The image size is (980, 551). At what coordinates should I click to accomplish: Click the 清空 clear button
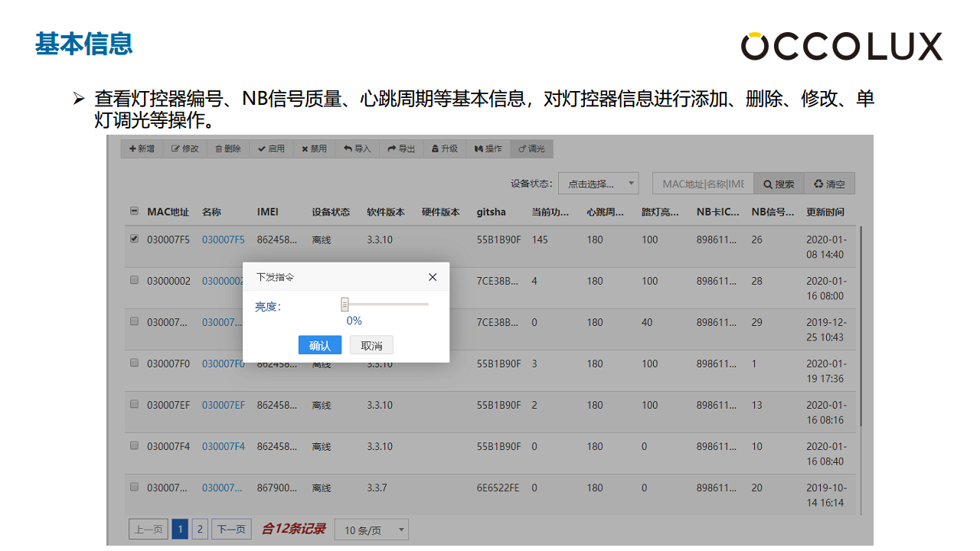click(829, 184)
